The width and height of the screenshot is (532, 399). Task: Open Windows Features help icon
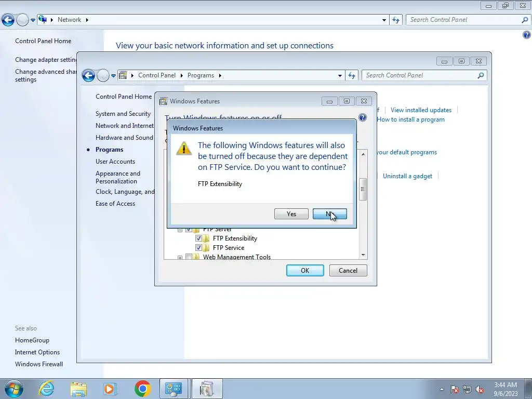point(362,117)
